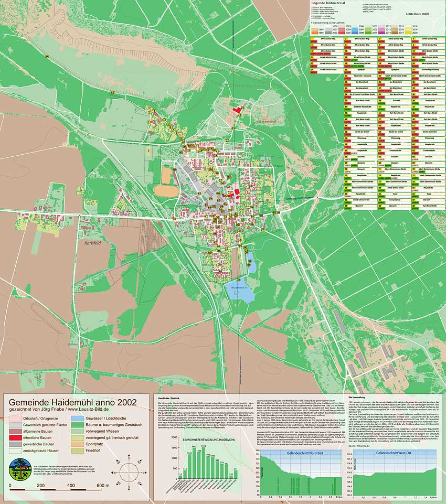Screen dimensions: 446x504
Task: Open the www.Lausitz-Bild.de link
Action: click(88, 409)
